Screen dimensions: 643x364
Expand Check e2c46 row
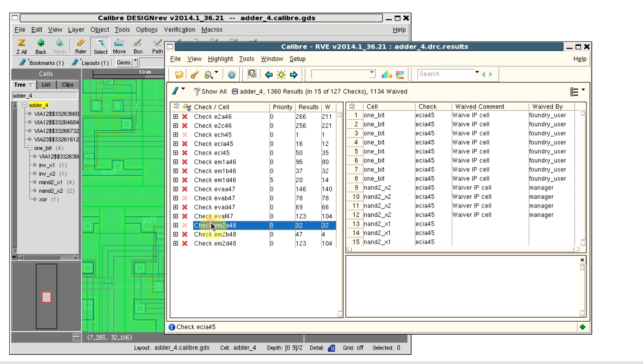(175, 125)
